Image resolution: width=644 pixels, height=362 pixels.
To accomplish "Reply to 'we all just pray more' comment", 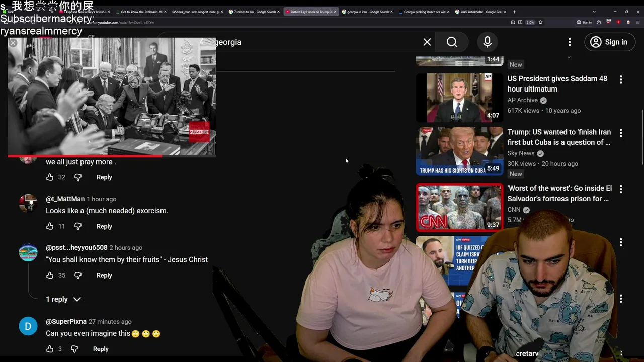I will [x=104, y=177].
